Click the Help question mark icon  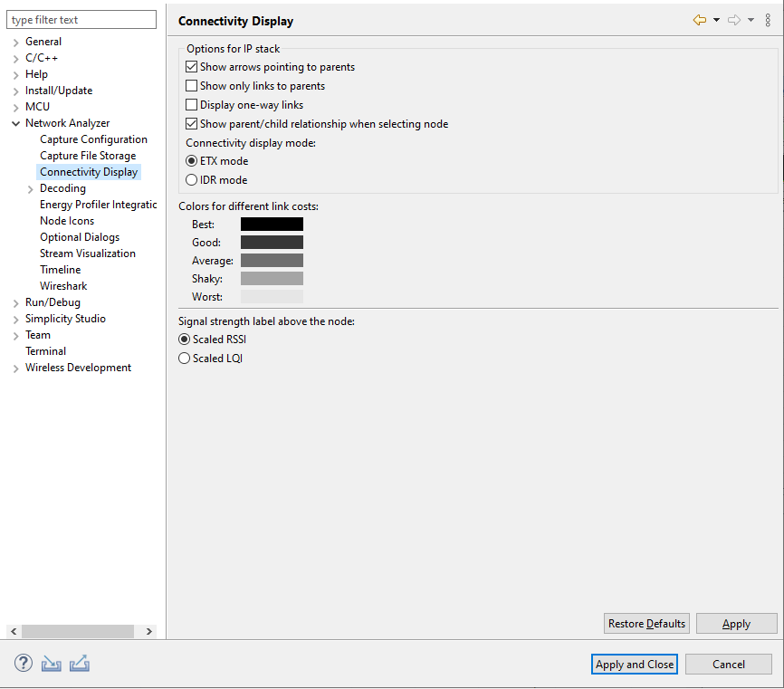tap(23, 663)
